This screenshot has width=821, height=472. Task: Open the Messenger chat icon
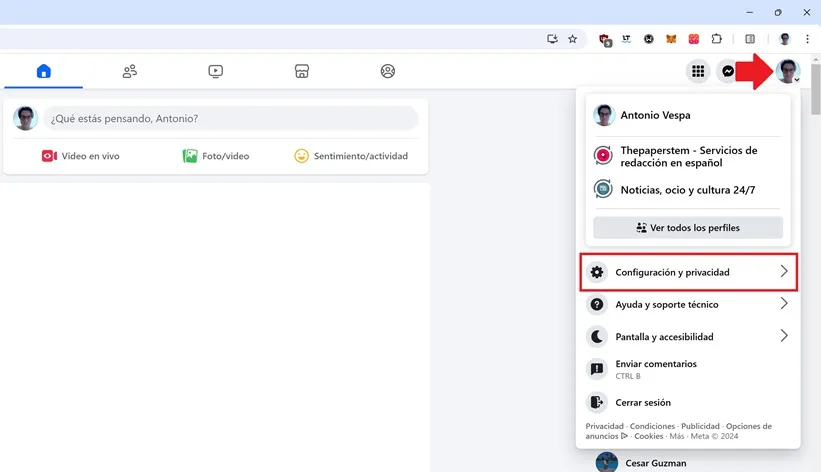729,71
